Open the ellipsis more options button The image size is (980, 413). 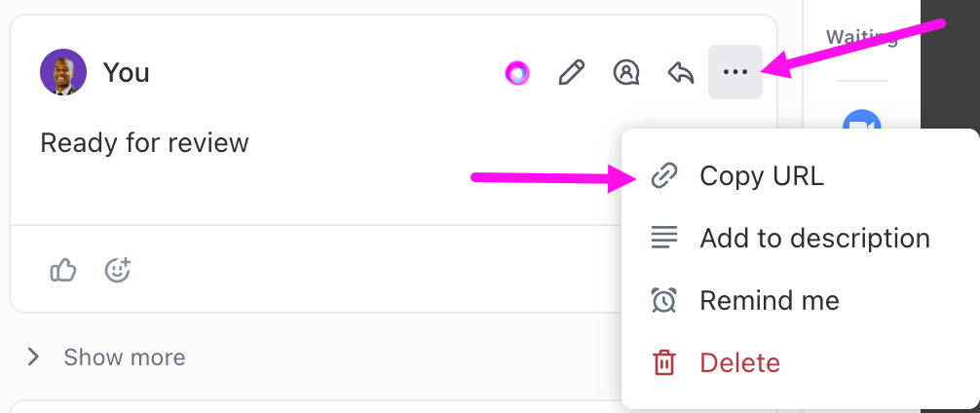[735, 72]
